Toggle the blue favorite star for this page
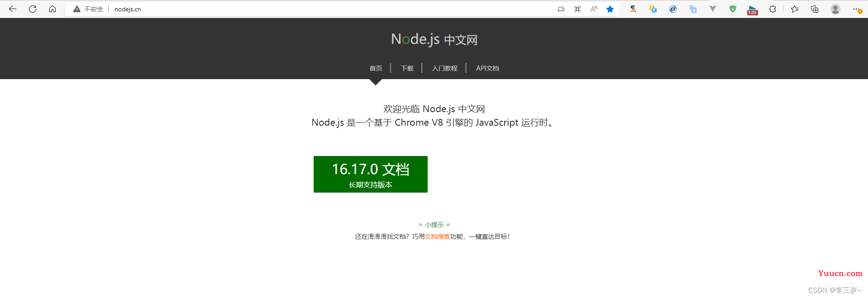The image size is (868, 298). click(610, 9)
